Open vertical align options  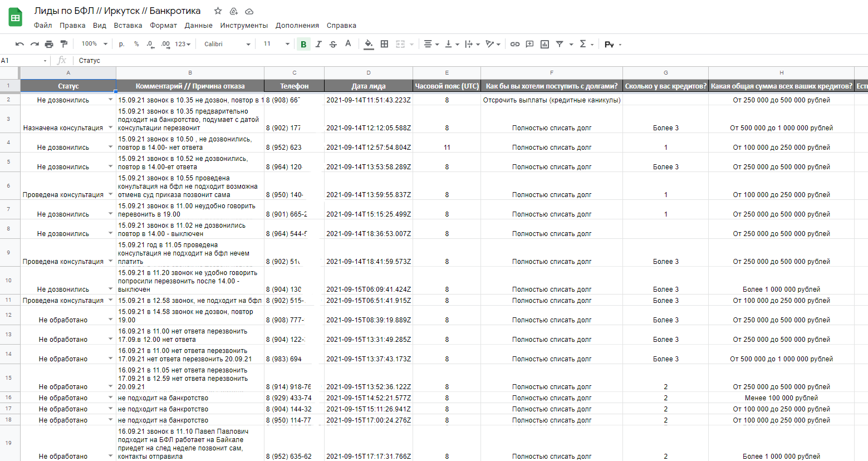[452, 44]
